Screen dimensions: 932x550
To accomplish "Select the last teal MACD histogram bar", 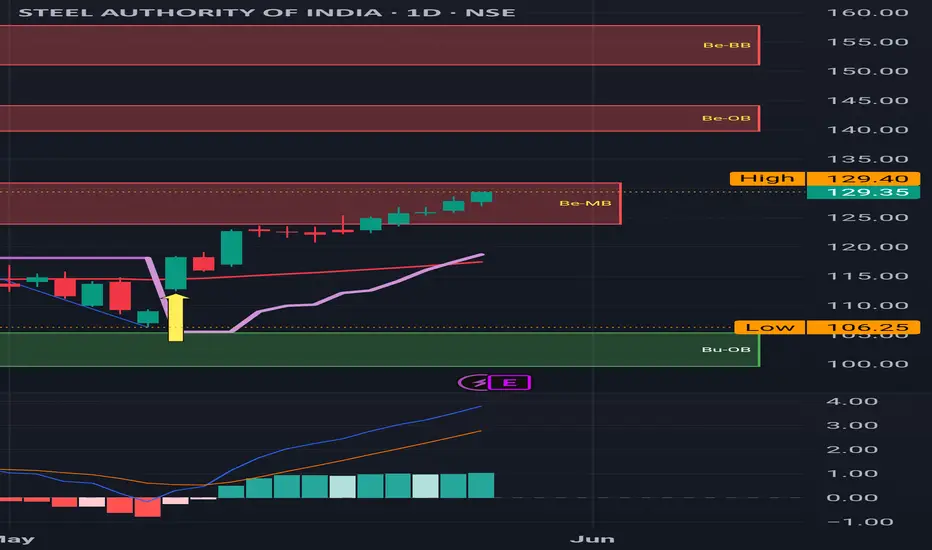I will 481,485.
